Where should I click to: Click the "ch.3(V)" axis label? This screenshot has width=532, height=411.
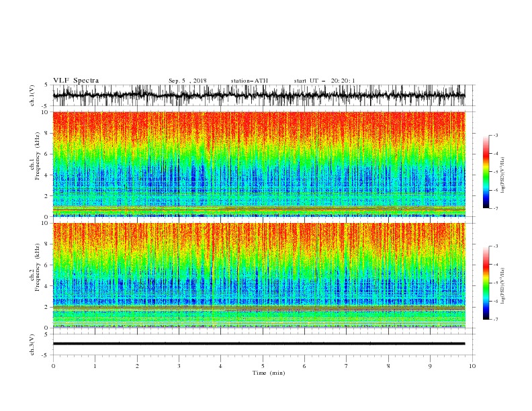[x=32, y=345]
